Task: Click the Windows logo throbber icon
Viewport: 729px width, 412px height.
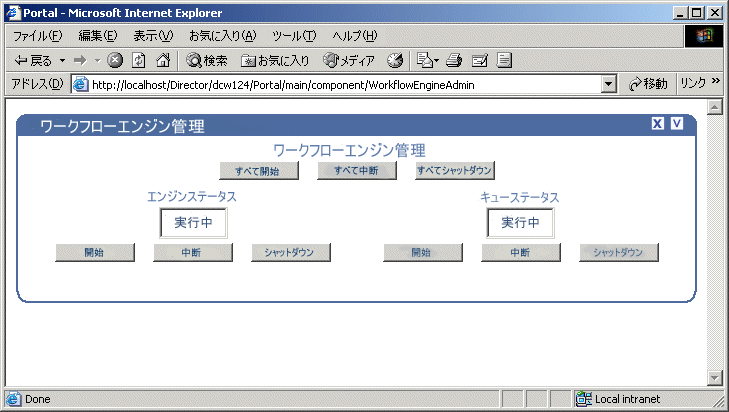Action: (x=704, y=36)
